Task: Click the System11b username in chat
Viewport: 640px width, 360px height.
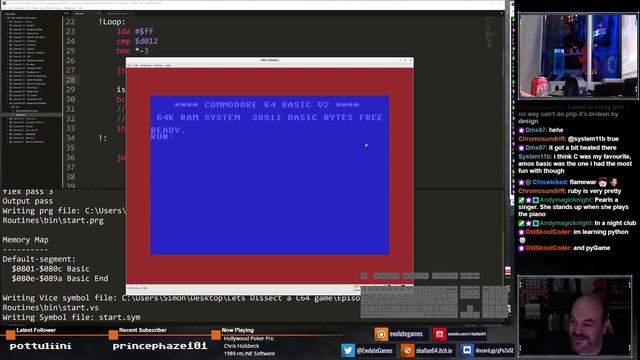Action: click(535, 157)
